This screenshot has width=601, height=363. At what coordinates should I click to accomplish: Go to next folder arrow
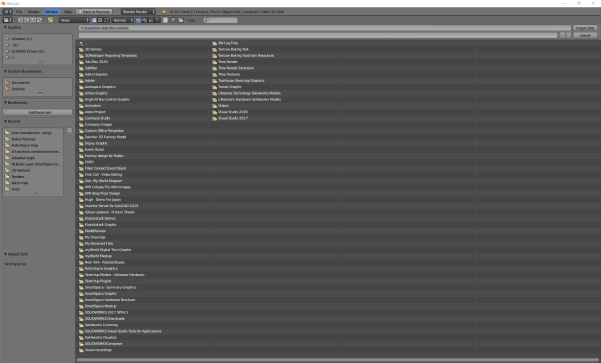pyautogui.click(x=26, y=20)
